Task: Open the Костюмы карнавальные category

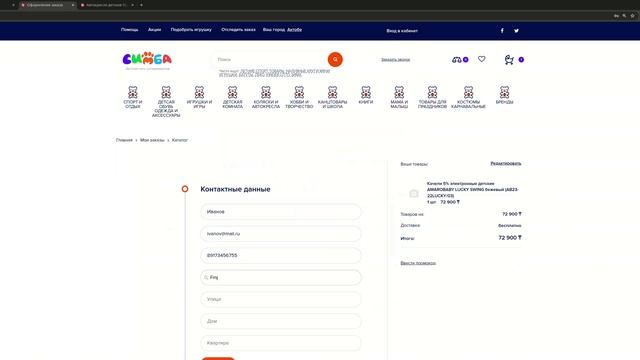Action: tap(469, 97)
